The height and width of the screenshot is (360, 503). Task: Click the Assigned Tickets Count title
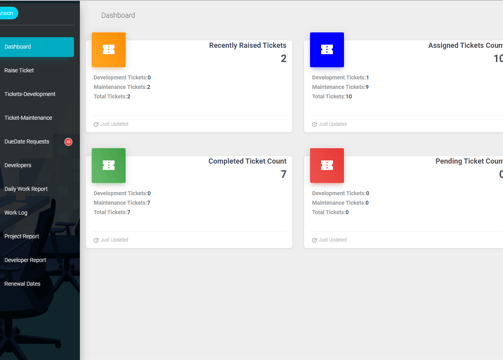click(465, 45)
